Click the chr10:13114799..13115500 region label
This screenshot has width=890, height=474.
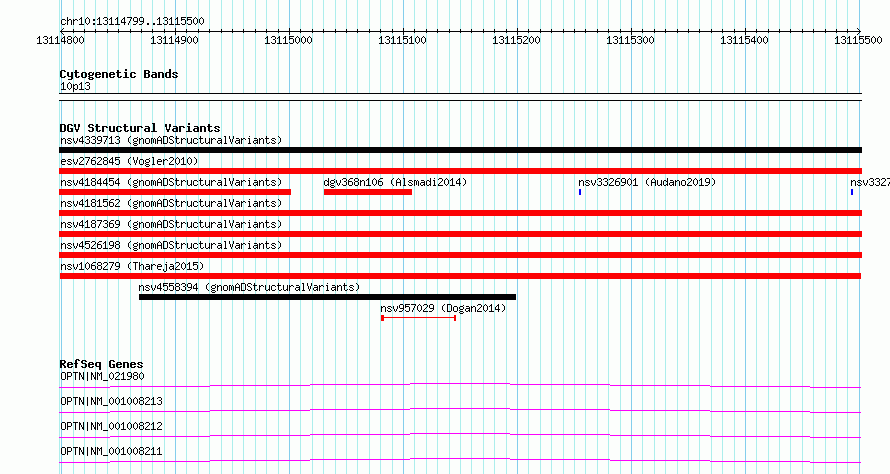pos(132,21)
